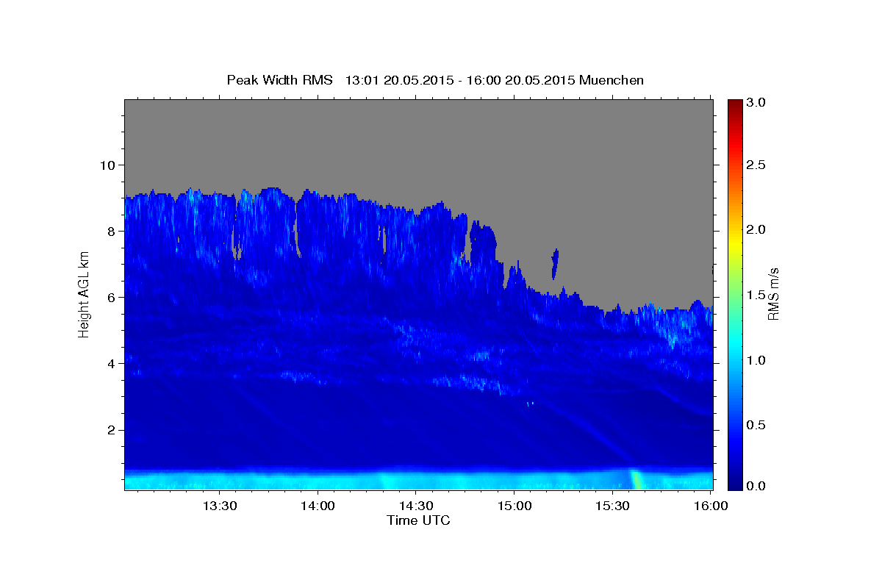This screenshot has height=588, width=882.
Task: Click the height tick label 4
Action: [113, 364]
